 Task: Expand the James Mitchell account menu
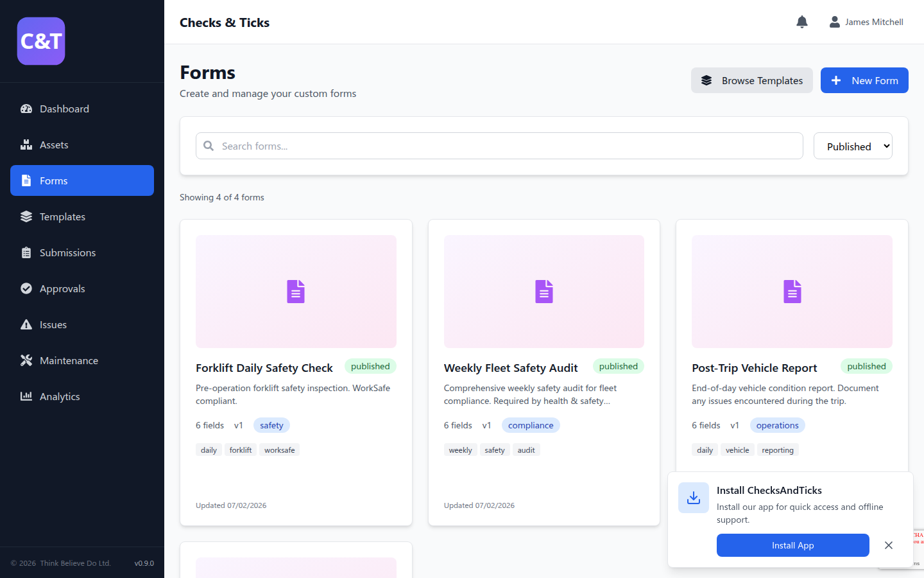(866, 21)
